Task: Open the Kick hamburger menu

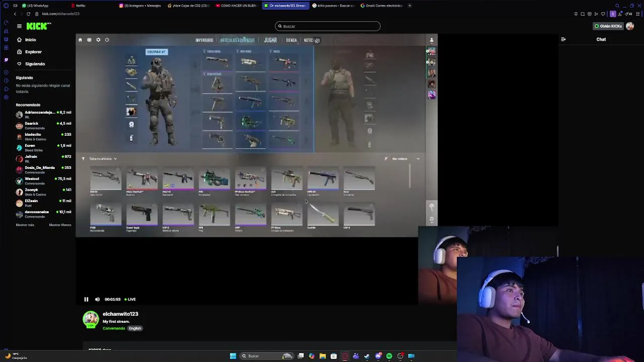Action: pos(19,26)
